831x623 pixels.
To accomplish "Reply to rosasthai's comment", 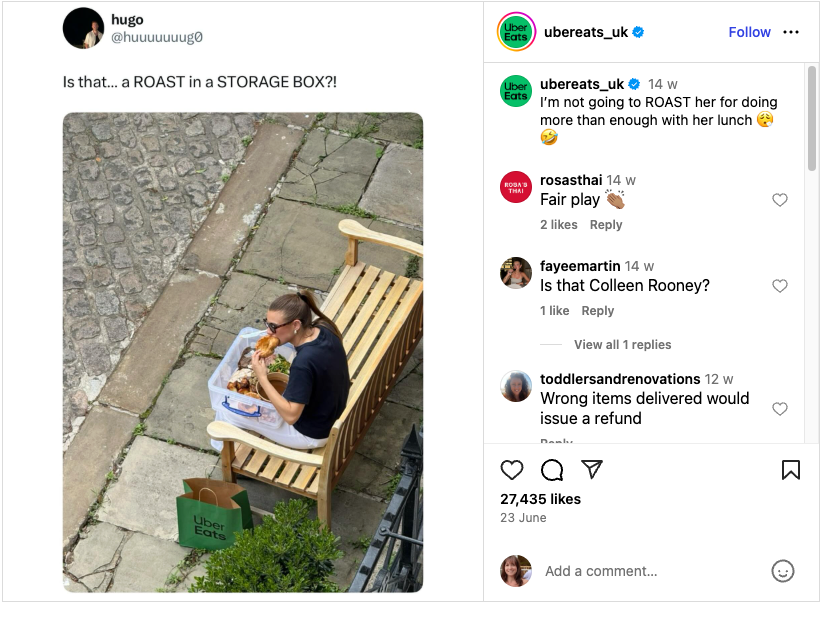I will click(x=606, y=225).
